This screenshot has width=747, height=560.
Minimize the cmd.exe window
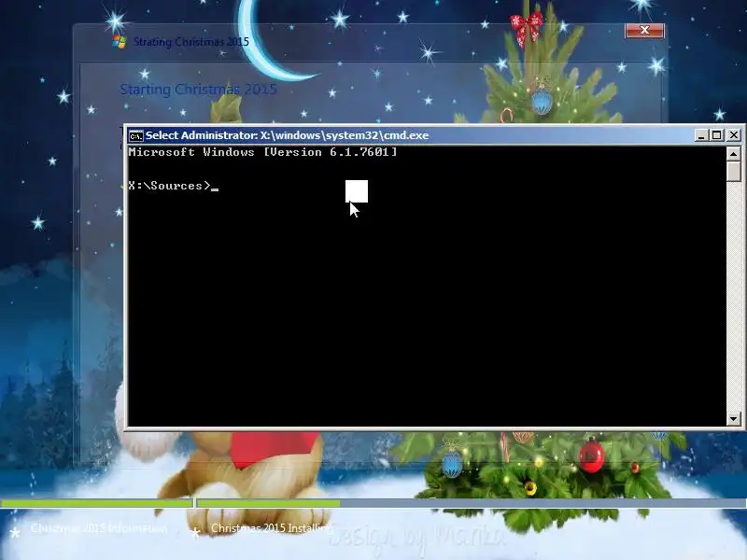(700, 135)
